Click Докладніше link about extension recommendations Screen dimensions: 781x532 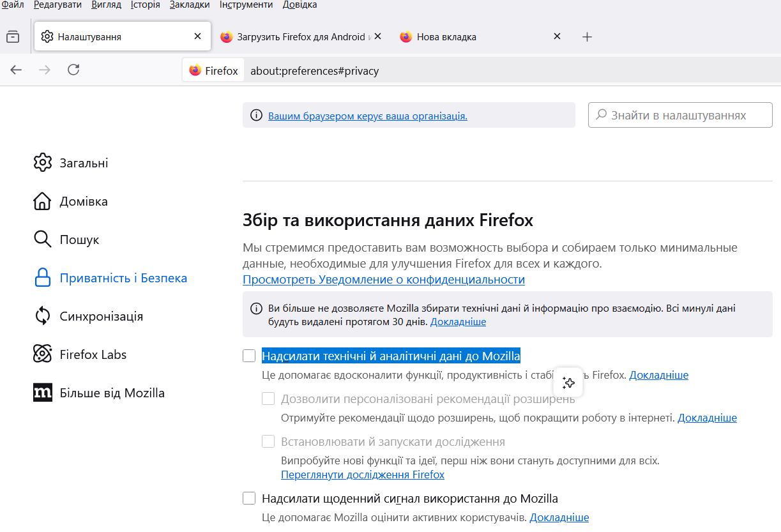pyautogui.click(x=707, y=418)
